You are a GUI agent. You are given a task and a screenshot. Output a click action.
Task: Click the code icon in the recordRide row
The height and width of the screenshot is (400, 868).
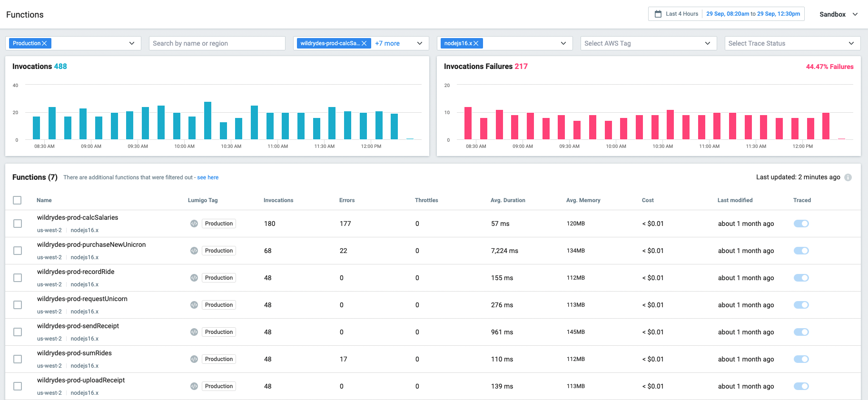point(194,278)
